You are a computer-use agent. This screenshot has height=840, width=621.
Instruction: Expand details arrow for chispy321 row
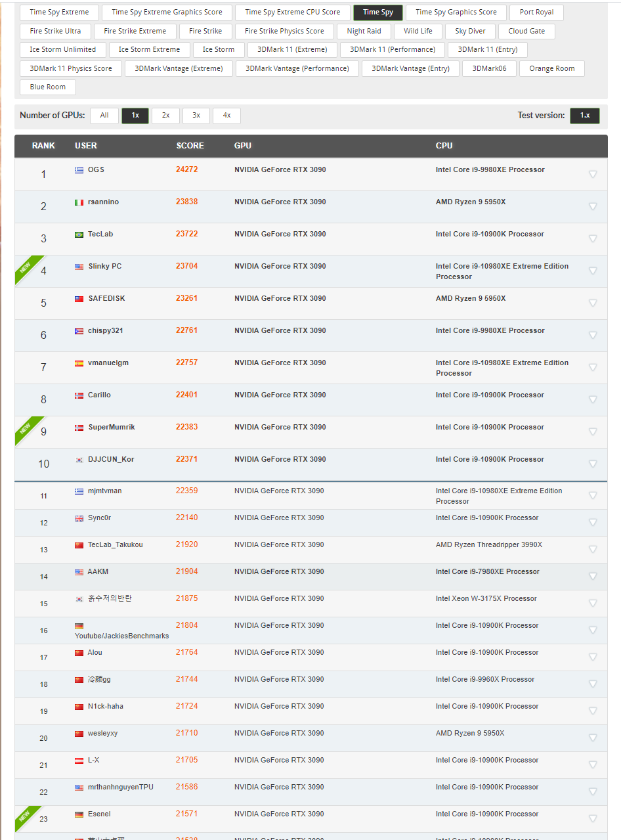pos(593,335)
